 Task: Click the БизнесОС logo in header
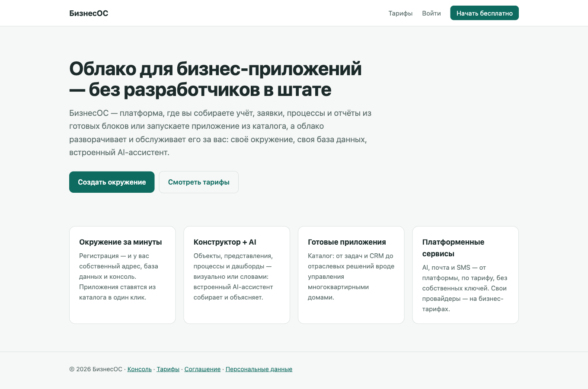[89, 13]
